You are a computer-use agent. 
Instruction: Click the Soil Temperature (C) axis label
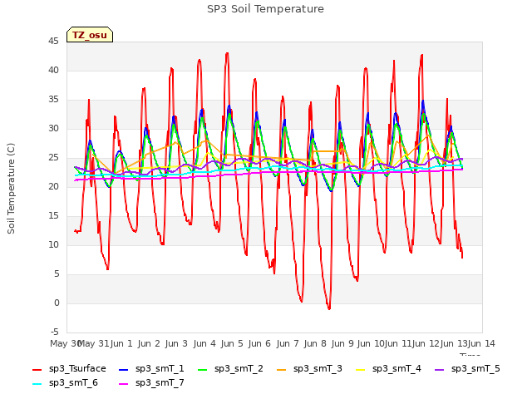coord(11,189)
